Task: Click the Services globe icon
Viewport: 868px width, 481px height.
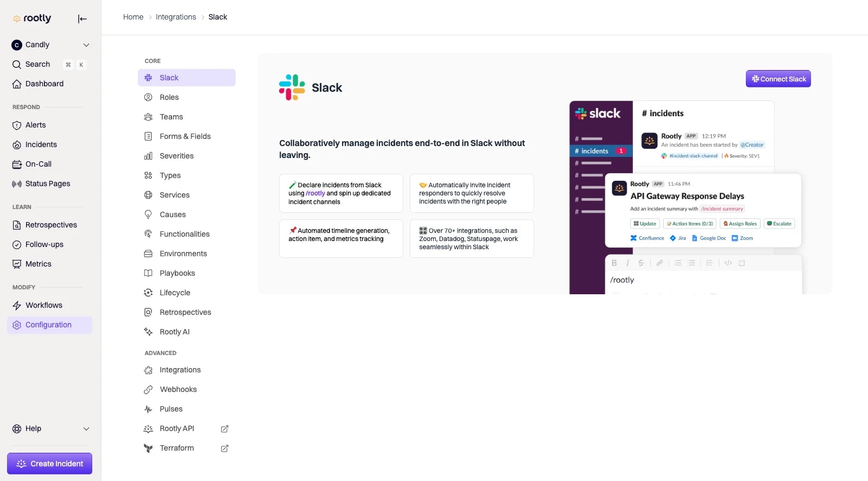Action: (x=148, y=195)
